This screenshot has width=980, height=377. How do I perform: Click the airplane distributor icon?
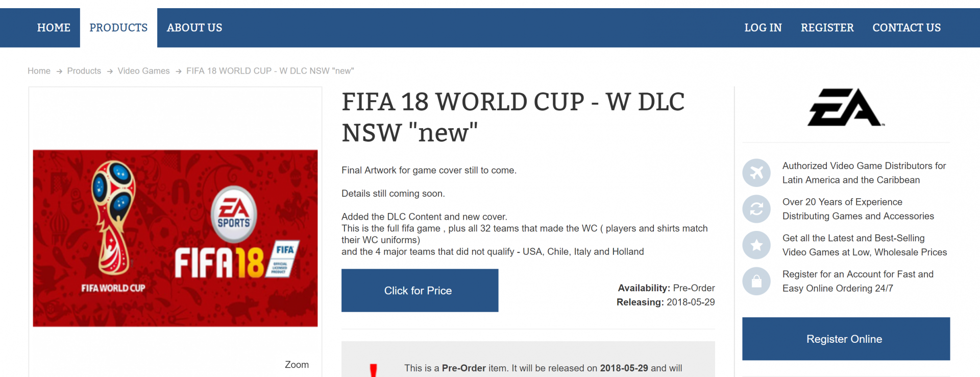pos(756,173)
